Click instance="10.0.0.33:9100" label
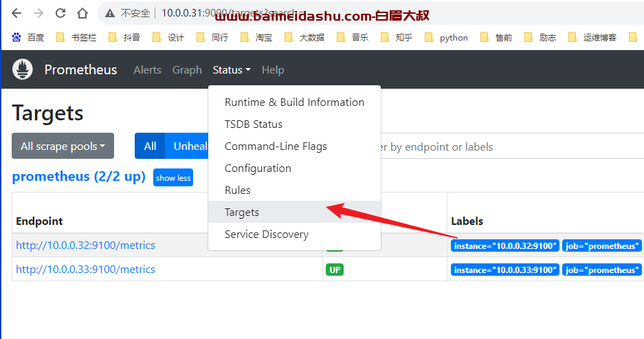This screenshot has width=644, height=339. pos(504,270)
